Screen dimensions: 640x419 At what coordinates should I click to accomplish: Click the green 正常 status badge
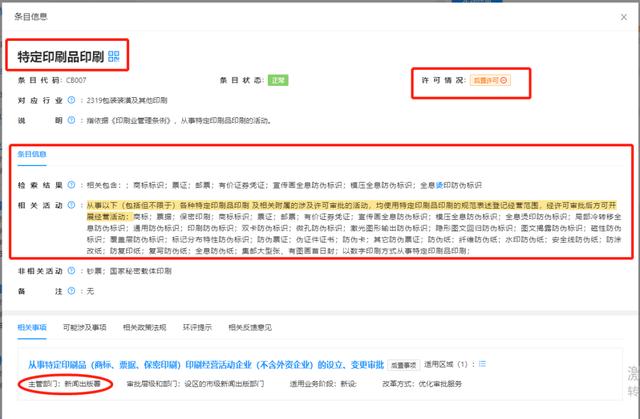pos(278,80)
